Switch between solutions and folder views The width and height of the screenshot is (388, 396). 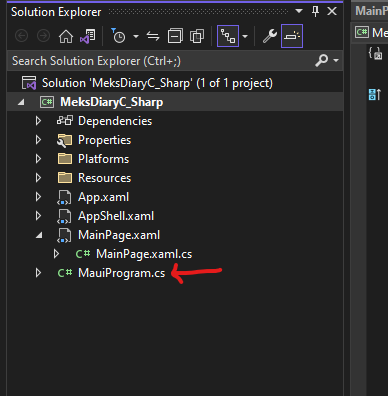pyautogui.click(x=88, y=36)
